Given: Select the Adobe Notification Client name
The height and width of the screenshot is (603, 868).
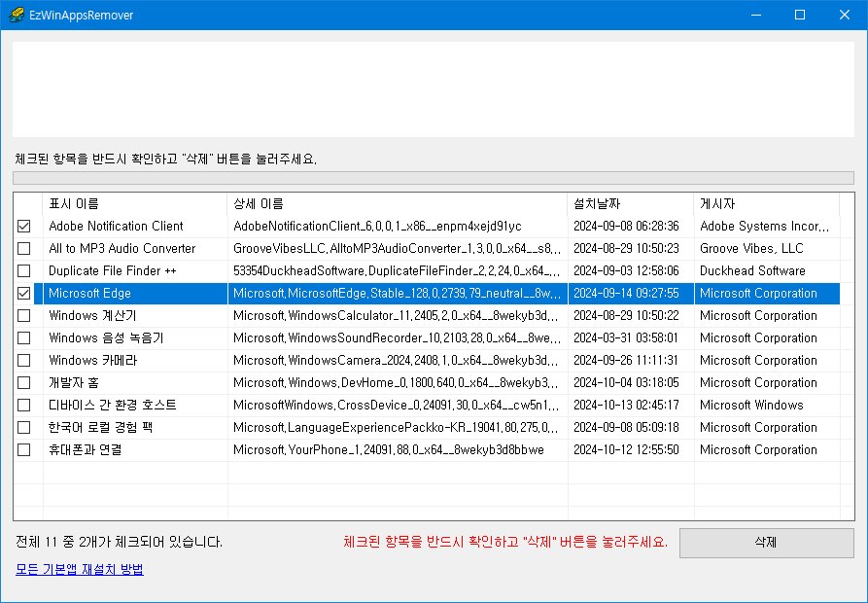Looking at the screenshot, I should 116,226.
